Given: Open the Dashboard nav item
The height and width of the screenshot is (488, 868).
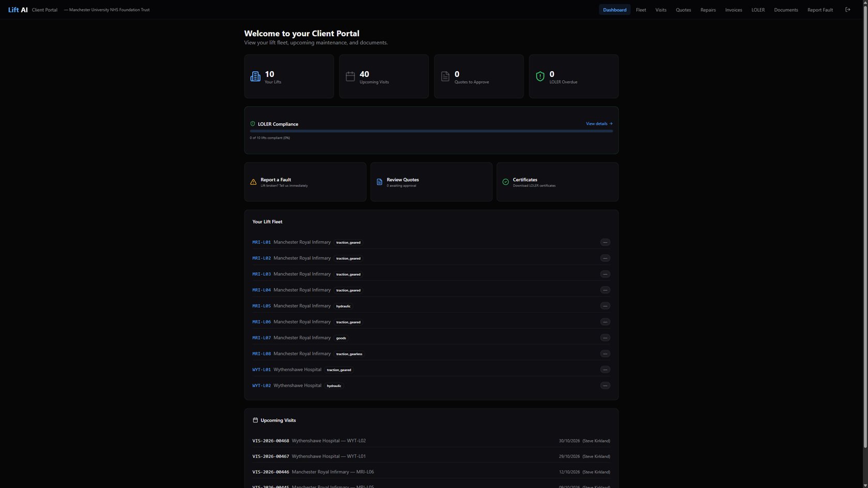Looking at the screenshot, I should [614, 10].
